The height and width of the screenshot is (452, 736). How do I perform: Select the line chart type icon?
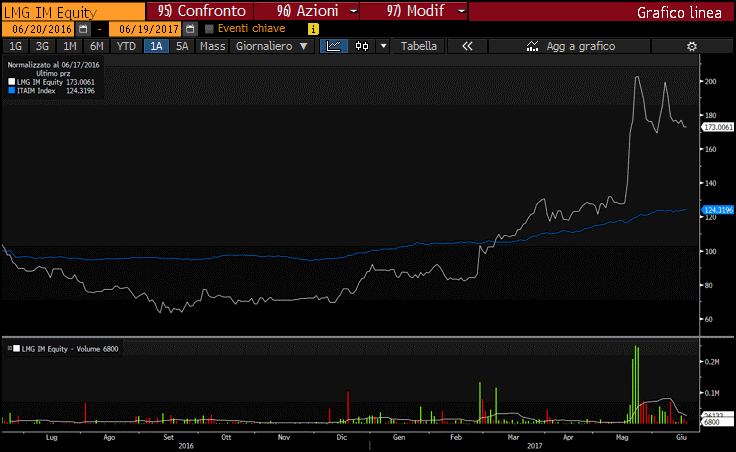pyautogui.click(x=334, y=46)
